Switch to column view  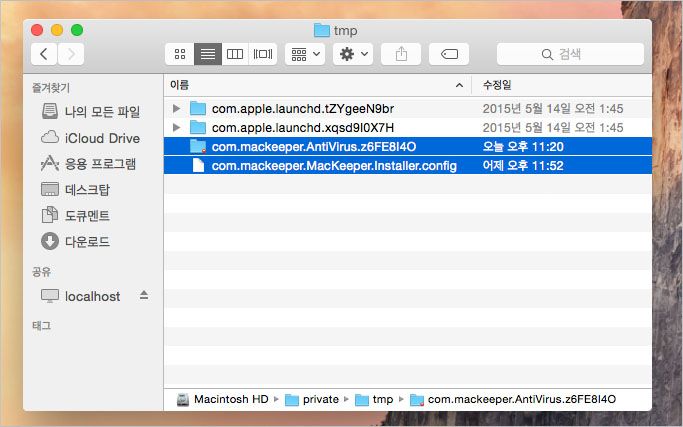[x=235, y=54]
